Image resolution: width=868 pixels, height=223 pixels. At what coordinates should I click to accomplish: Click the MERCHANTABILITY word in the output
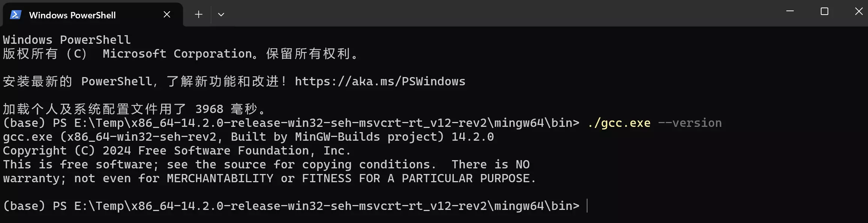(x=220, y=178)
